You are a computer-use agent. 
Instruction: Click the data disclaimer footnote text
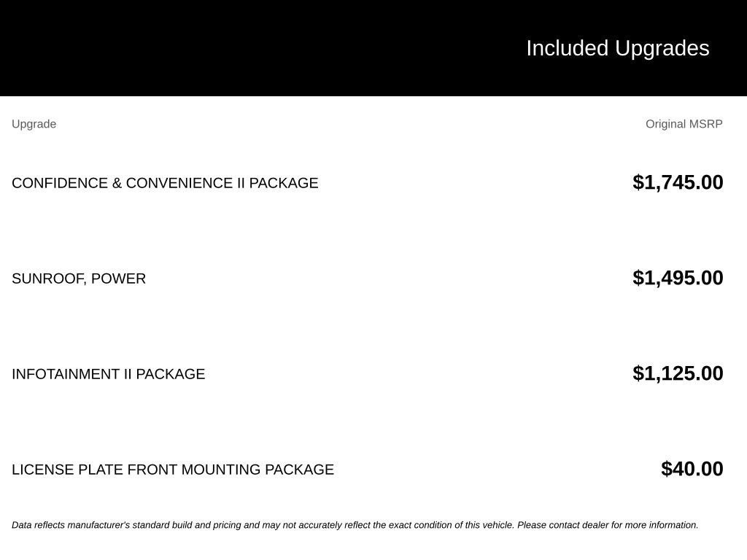(x=355, y=525)
